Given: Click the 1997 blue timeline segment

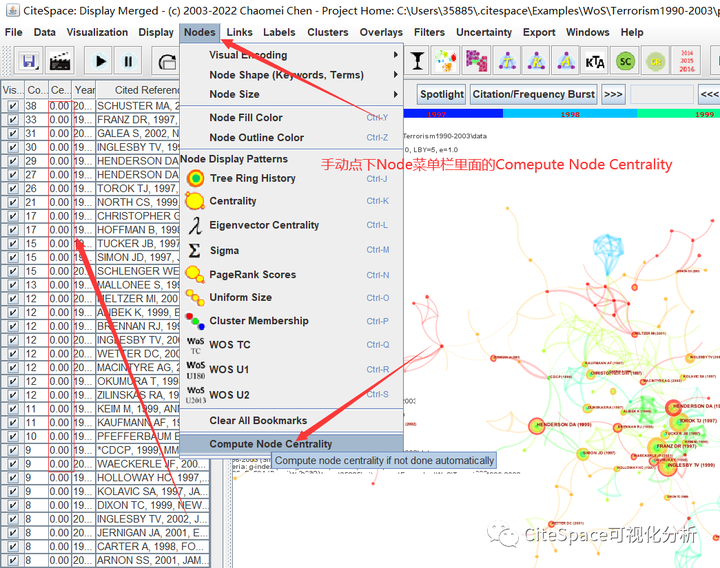Looking at the screenshot, I should coord(453,114).
